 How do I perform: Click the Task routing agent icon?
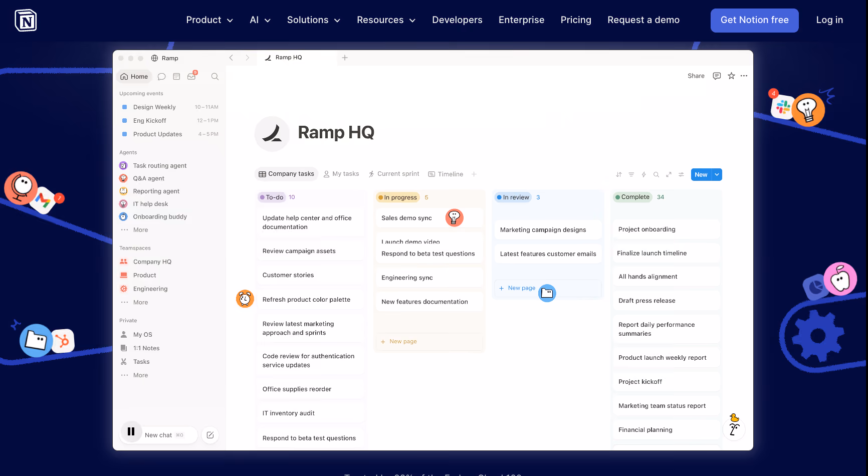click(123, 166)
